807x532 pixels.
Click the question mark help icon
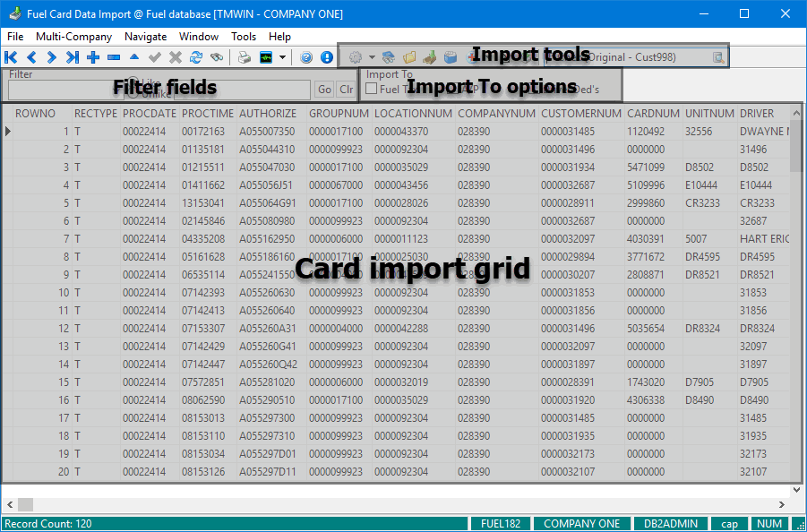coord(306,57)
